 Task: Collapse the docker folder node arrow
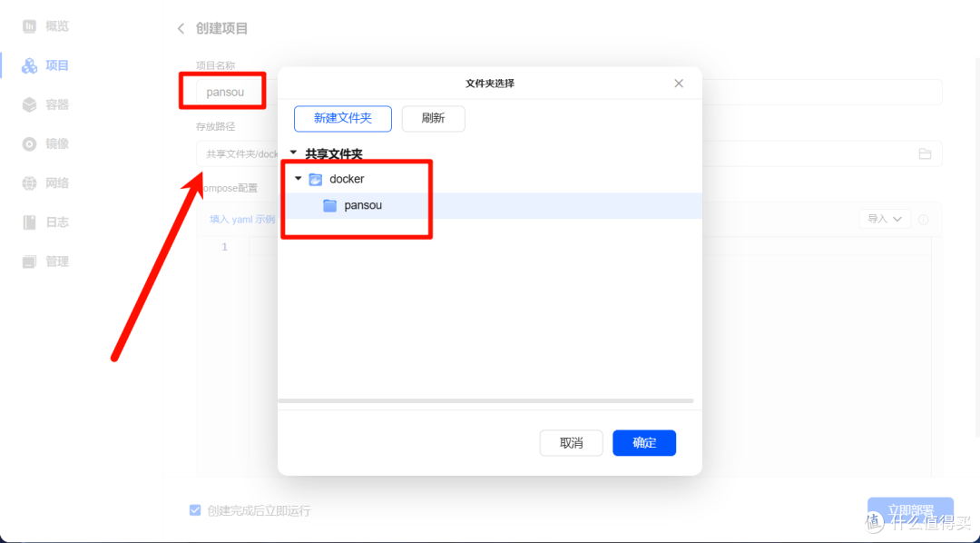tap(299, 179)
